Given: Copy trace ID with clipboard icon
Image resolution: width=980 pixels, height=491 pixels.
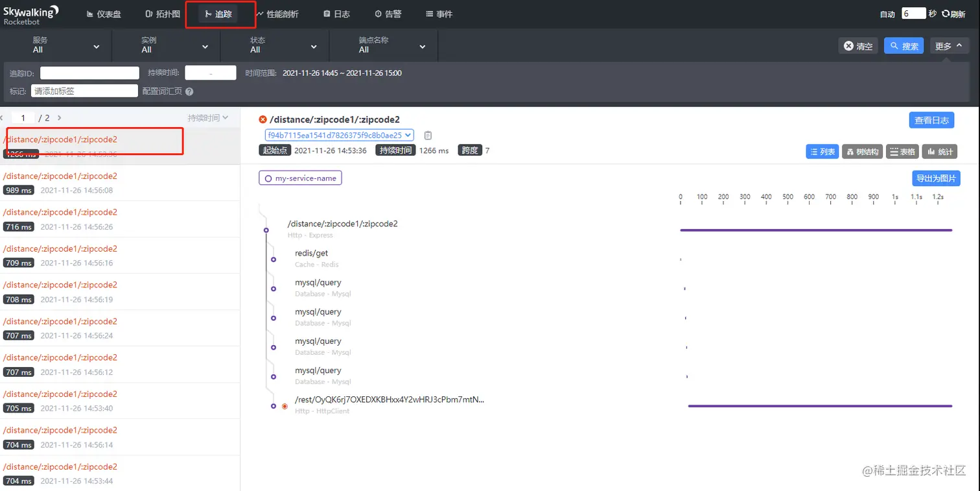Looking at the screenshot, I should pos(426,135).
